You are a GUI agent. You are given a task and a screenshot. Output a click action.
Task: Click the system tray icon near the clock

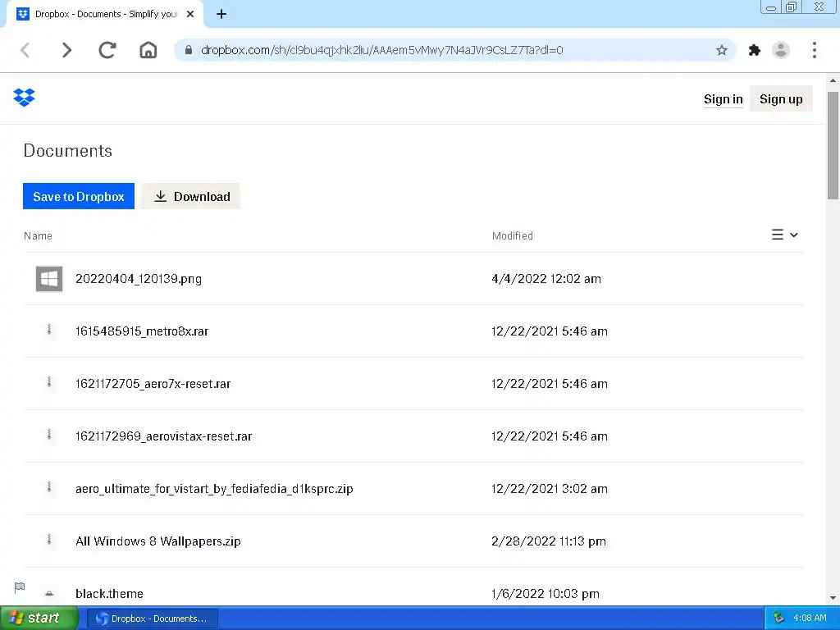click(x=778, y=618)
